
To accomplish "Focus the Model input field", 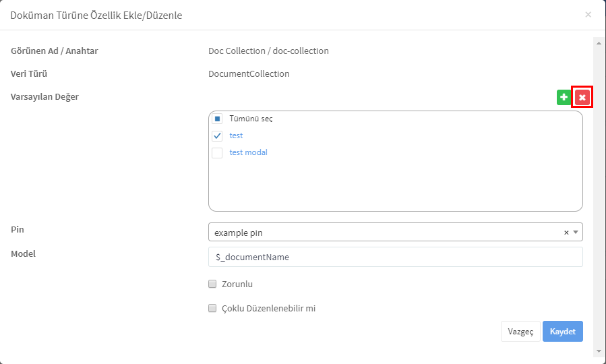I will tap(396, 257).
